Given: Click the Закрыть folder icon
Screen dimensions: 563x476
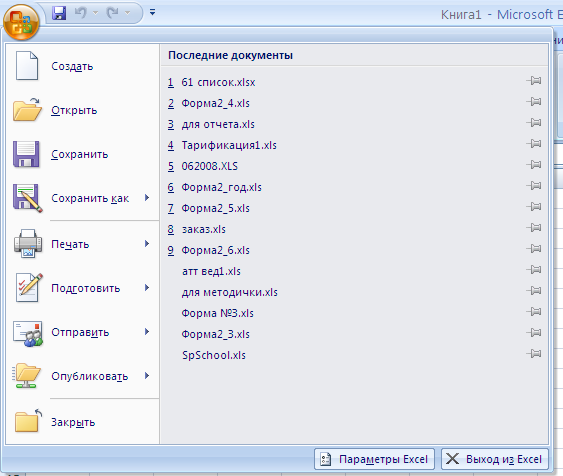Looking at the screenshot, I should coord(28,421).
